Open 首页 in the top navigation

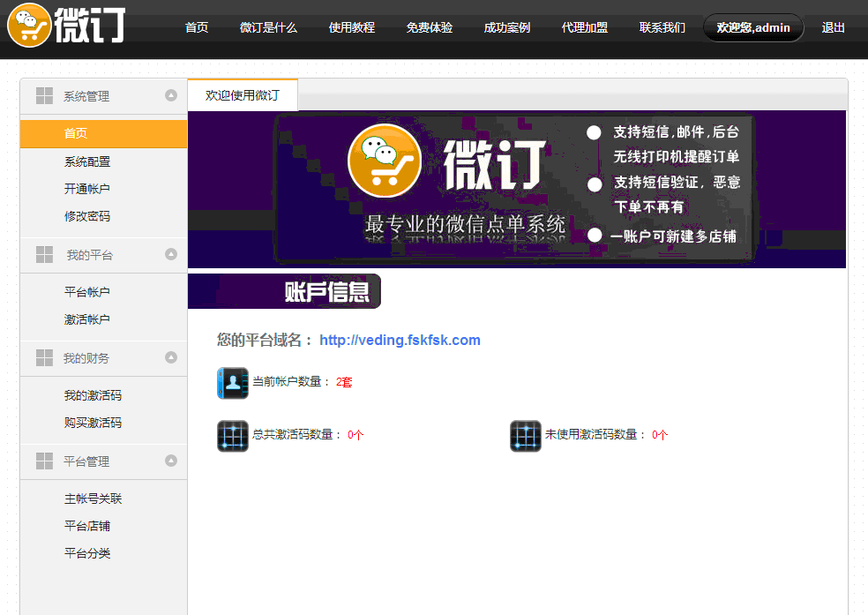click(x=197, y=27)
